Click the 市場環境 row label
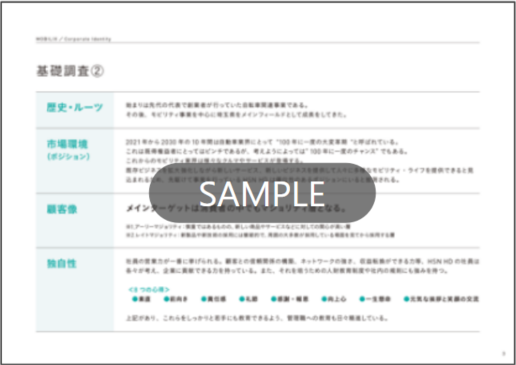The width and height of the screenshot is (516, 365). (67, 144)
